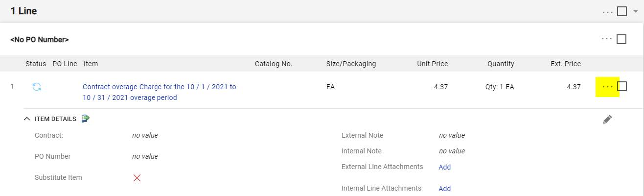644x196 pixels.
Task: Click the Unit Price column header
Action: (x=432, y=64)
